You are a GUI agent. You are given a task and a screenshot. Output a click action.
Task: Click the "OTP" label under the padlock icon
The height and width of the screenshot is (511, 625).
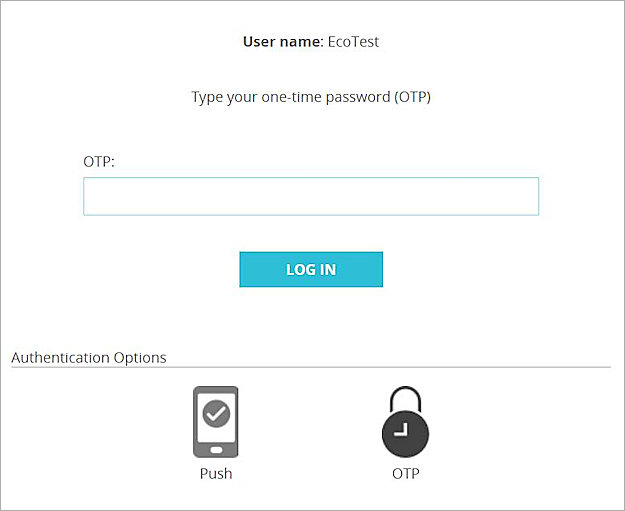pyautogui.click(x=405, y=473)
